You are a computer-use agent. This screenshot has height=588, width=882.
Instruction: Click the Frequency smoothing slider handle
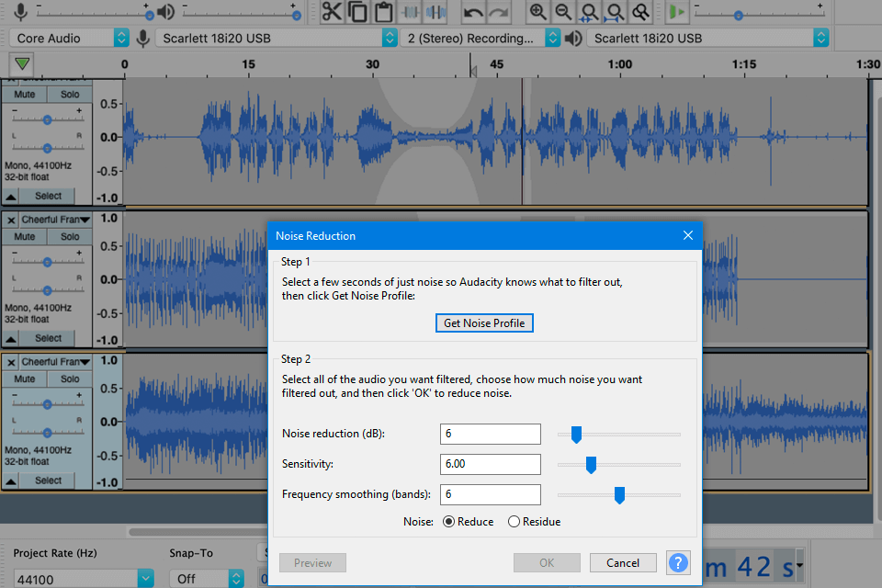tap(619, 495)
